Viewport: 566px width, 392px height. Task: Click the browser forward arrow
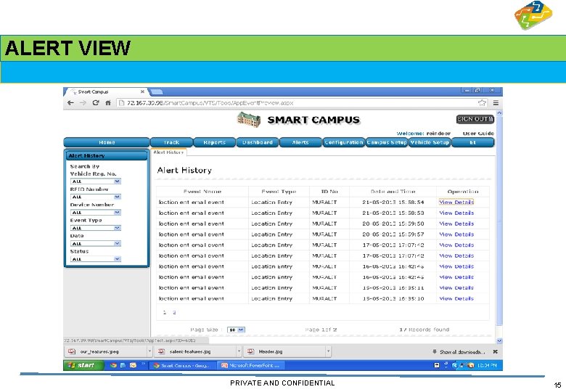tap(83, 103)
